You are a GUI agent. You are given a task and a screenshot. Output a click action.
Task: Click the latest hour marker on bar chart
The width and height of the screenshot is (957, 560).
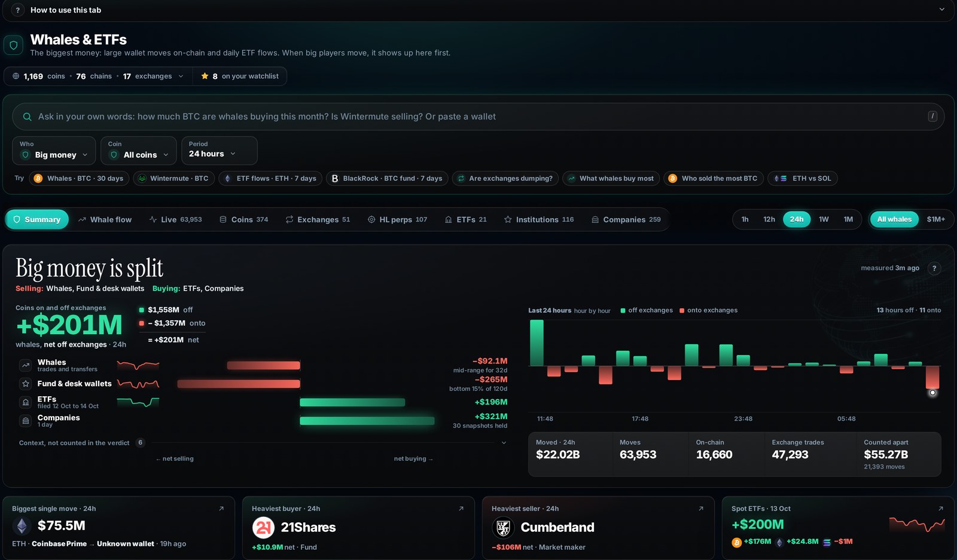click(x=932, y=393)
